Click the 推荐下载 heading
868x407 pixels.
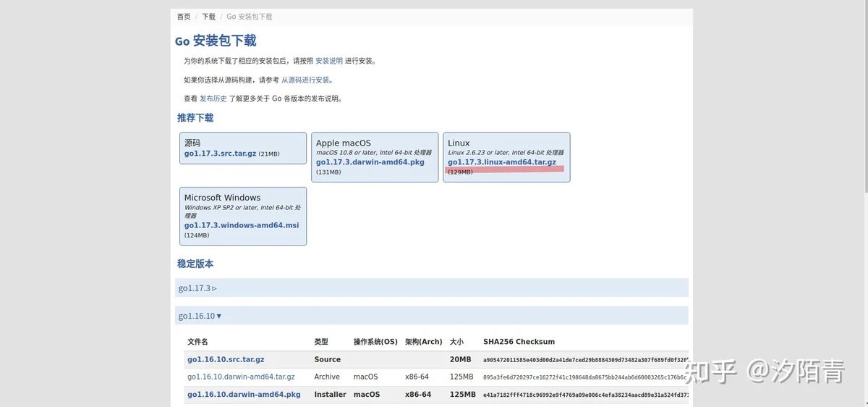coord(195,117)
